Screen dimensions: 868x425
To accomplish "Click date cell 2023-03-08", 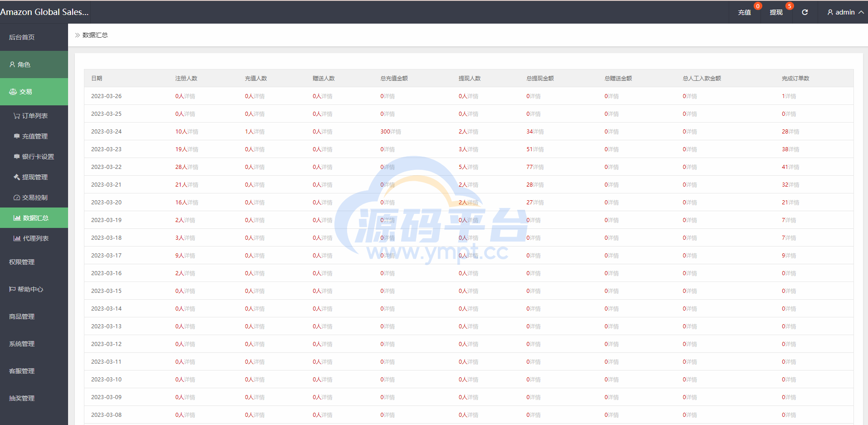I will 106,415.
